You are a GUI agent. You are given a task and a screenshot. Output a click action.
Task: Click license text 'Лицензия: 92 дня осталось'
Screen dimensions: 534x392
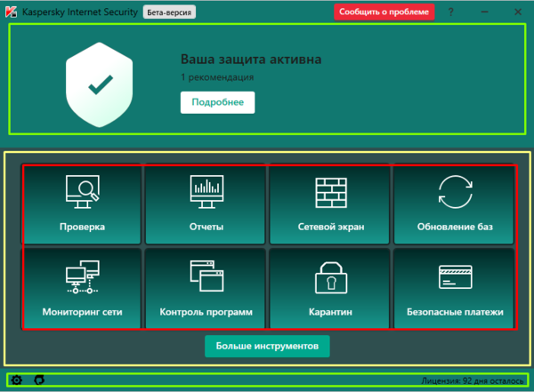tap(473, 380)
